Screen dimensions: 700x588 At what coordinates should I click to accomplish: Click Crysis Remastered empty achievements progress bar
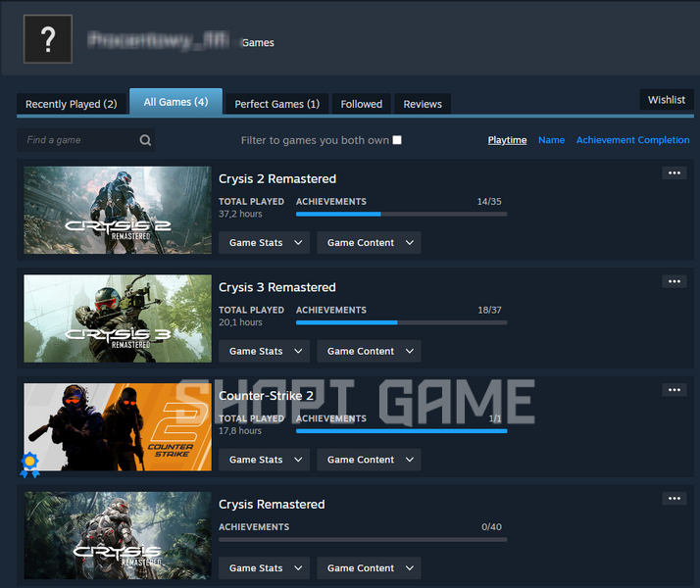point(363,539)
